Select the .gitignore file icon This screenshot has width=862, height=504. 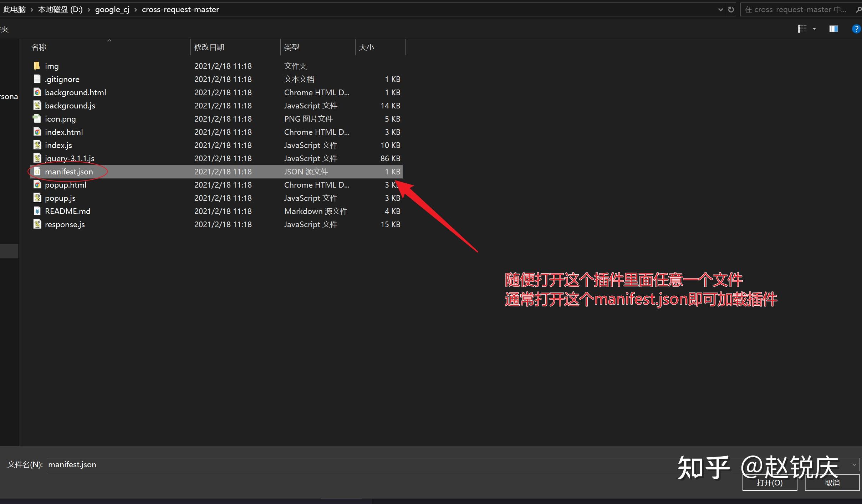(37, 79)
